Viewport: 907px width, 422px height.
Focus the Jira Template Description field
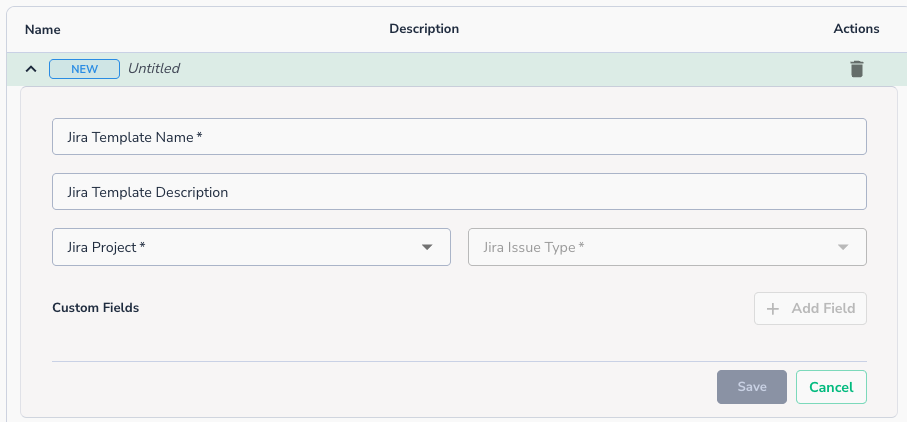459,192
